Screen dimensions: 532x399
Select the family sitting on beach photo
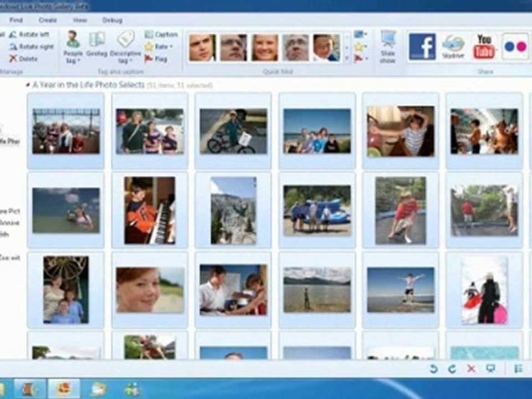click(x=317, y=131)
